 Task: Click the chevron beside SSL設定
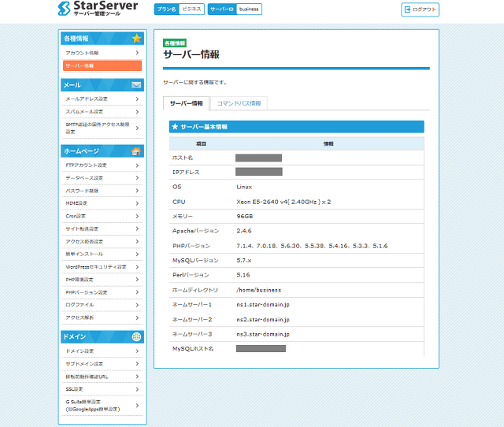click(137, 389)
